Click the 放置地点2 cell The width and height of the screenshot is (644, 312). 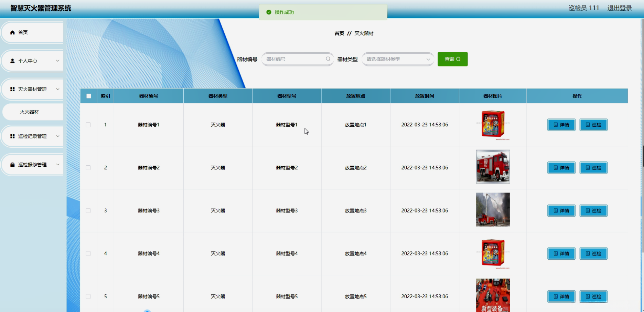[356, 168]
